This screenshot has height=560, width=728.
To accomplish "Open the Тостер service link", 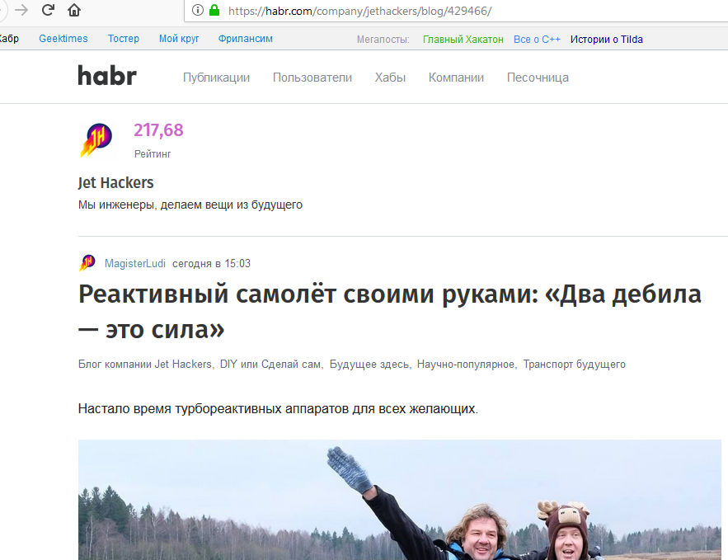I will point(124,39).
